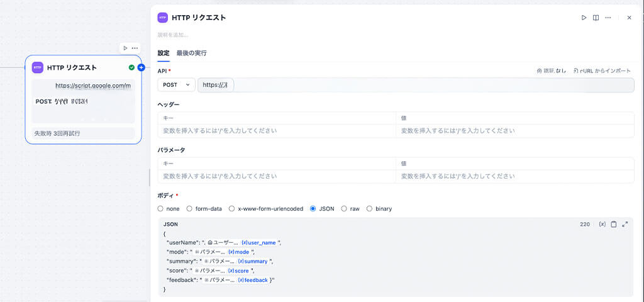Screen dimensions: 644x302
Task: Open the POST method dropdown
Action: [x=177, y=85]
